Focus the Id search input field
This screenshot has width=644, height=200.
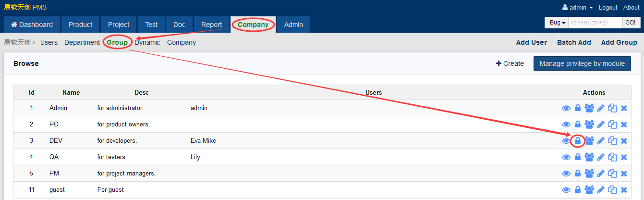click(595, 23)
